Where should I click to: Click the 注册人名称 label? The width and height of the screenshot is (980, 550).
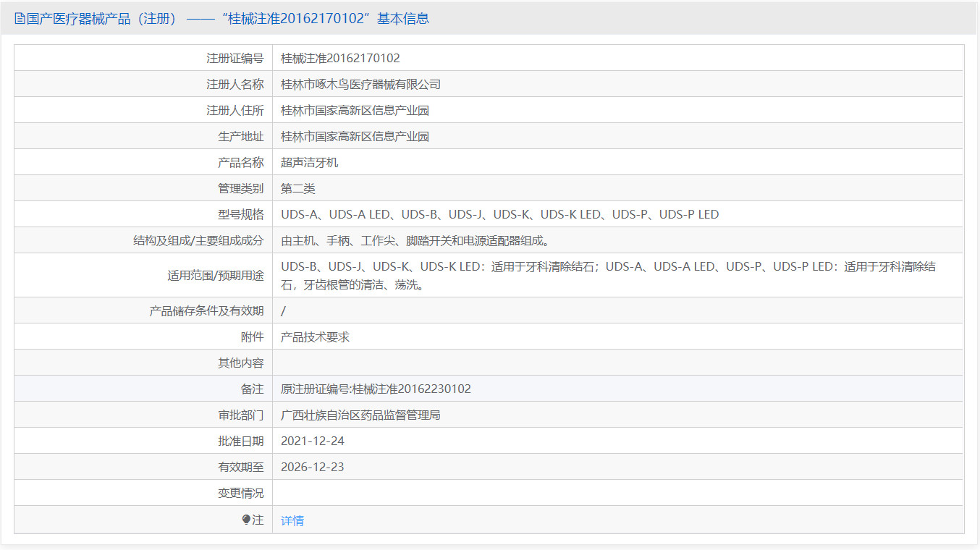point(235,84)
